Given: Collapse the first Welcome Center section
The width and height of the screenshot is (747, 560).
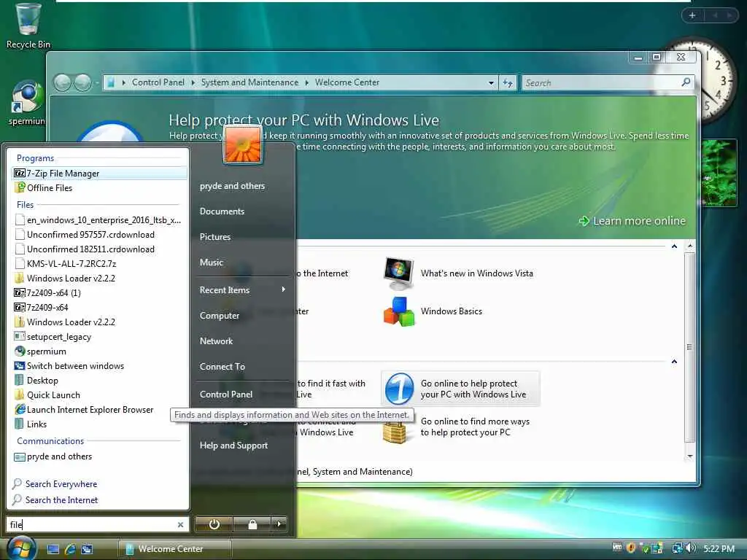Looking at the screenshot, I should coord(674,246).
